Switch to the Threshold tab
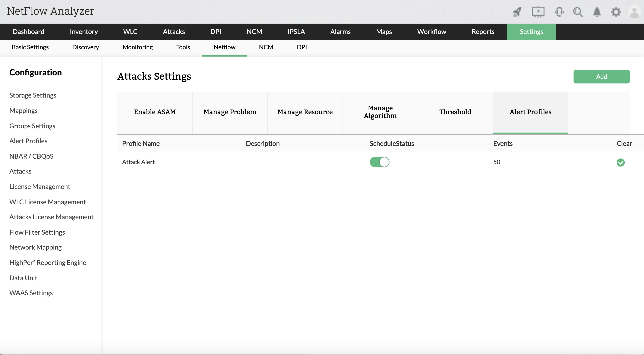 click(455, 112)
